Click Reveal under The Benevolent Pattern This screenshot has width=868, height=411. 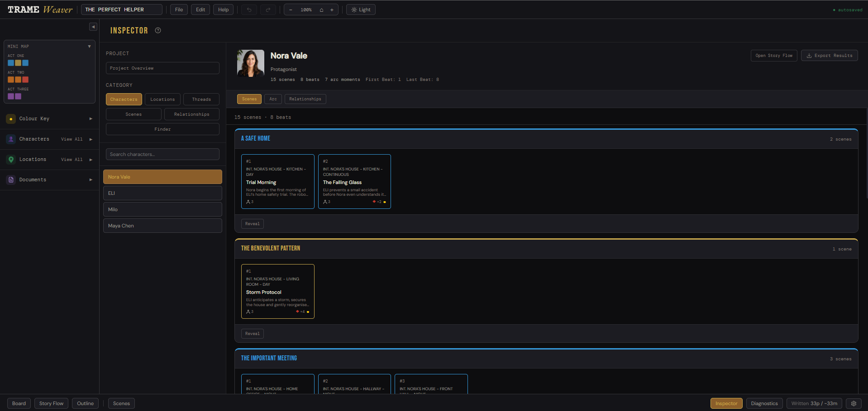[253, 334]
